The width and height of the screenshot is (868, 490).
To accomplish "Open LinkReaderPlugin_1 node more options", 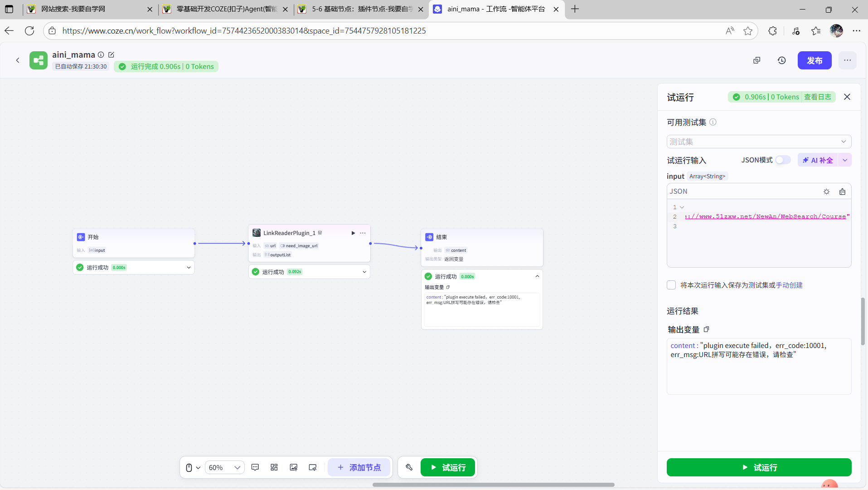I will [363, 233].
